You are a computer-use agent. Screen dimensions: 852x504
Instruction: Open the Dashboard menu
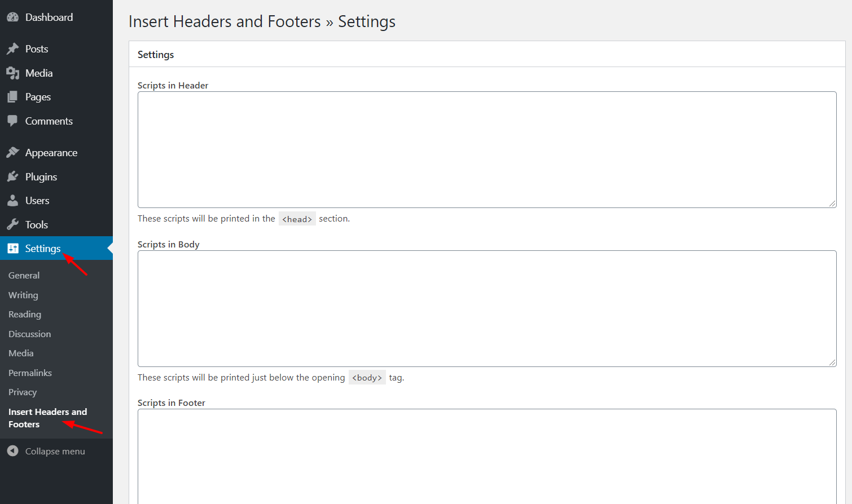pos(56,17)
